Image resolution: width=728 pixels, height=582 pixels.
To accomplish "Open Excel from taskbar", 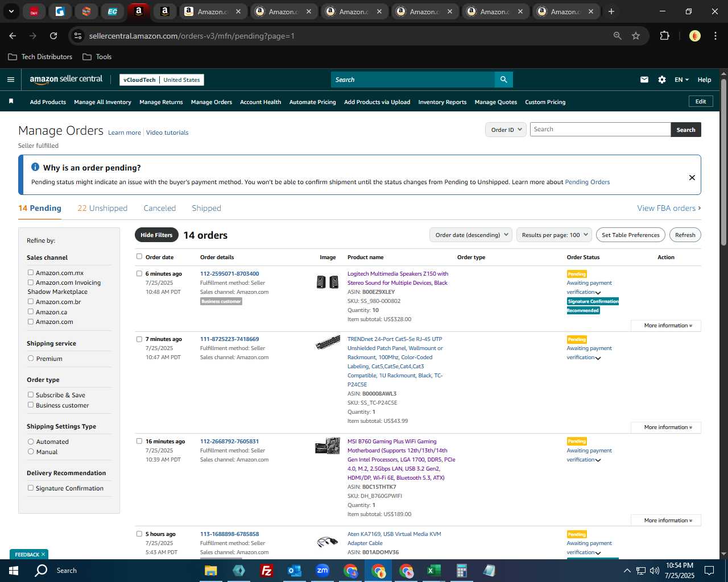I will click(433, 571).
